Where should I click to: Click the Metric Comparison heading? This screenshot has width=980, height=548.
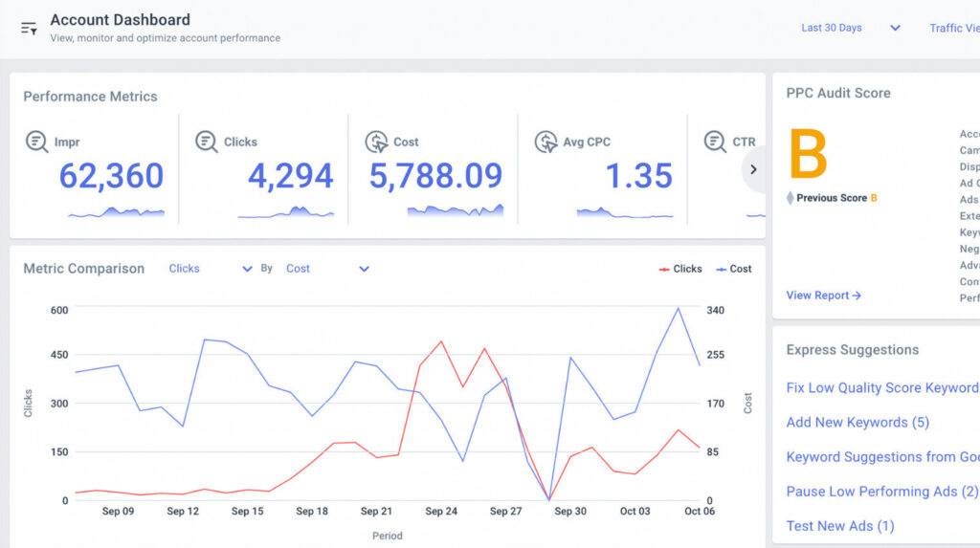point(84,269)
